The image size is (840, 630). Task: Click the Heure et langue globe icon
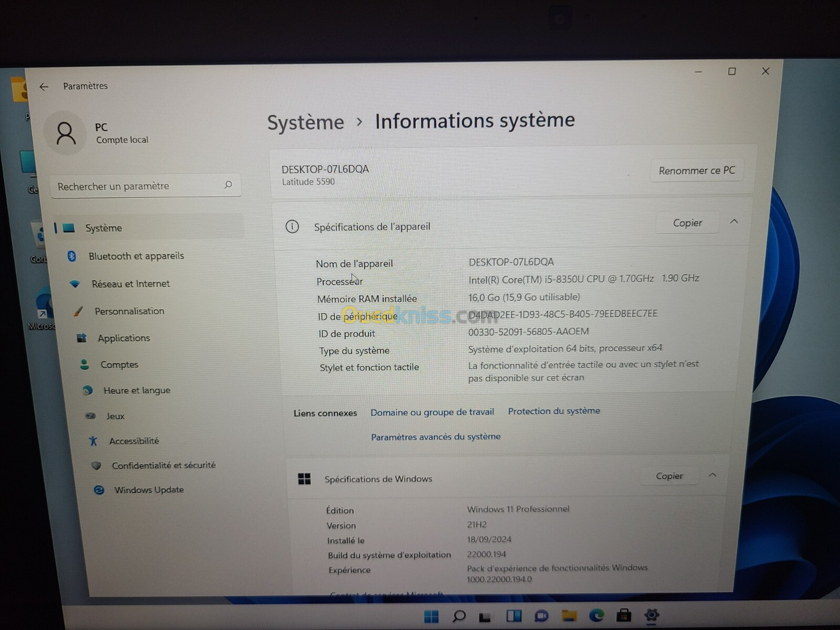(x=88, y=390)
